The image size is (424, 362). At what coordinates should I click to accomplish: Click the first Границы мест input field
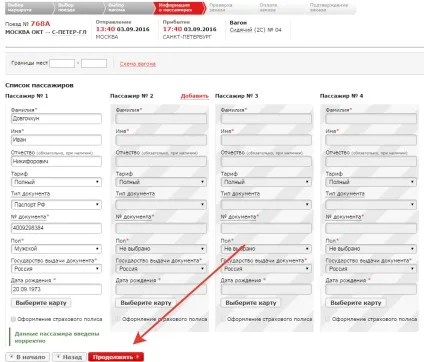62,63
